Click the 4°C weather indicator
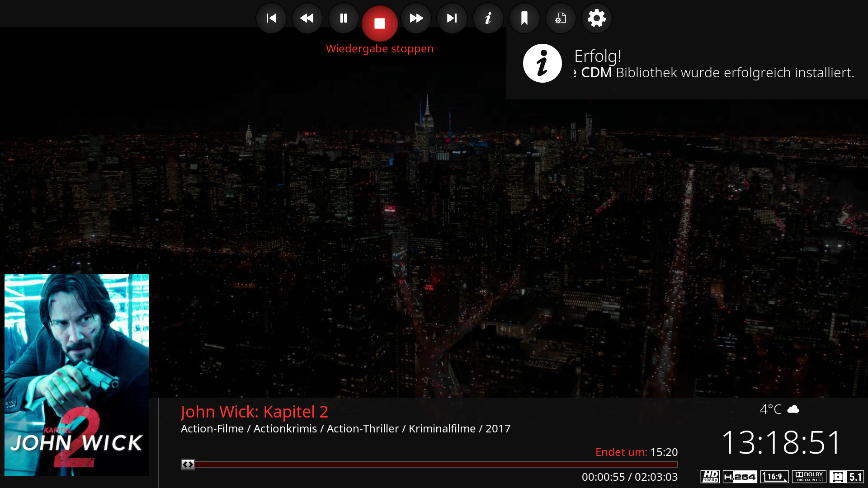 click(x=779, y=409)
